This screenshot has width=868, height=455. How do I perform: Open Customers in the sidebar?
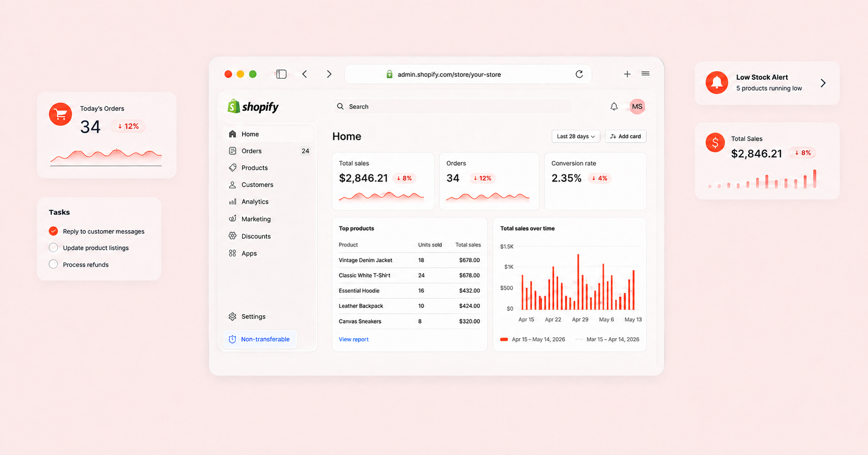269,184
